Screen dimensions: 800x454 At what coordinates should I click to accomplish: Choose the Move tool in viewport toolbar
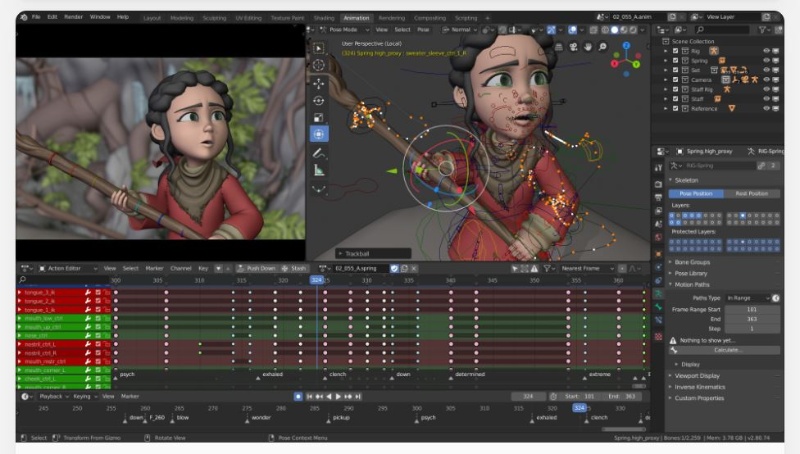coord(318,83)
